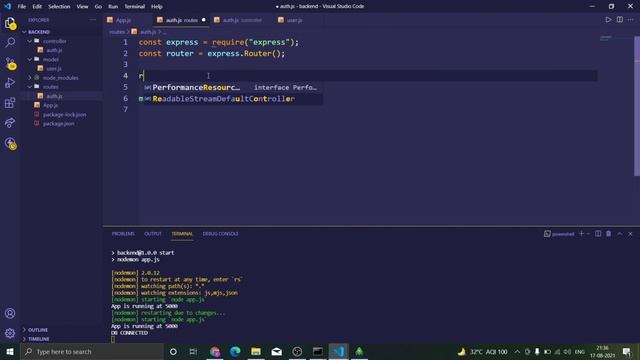Split the editor to the right
This screenshot has width=640, height=360.
tap(620, 20)
